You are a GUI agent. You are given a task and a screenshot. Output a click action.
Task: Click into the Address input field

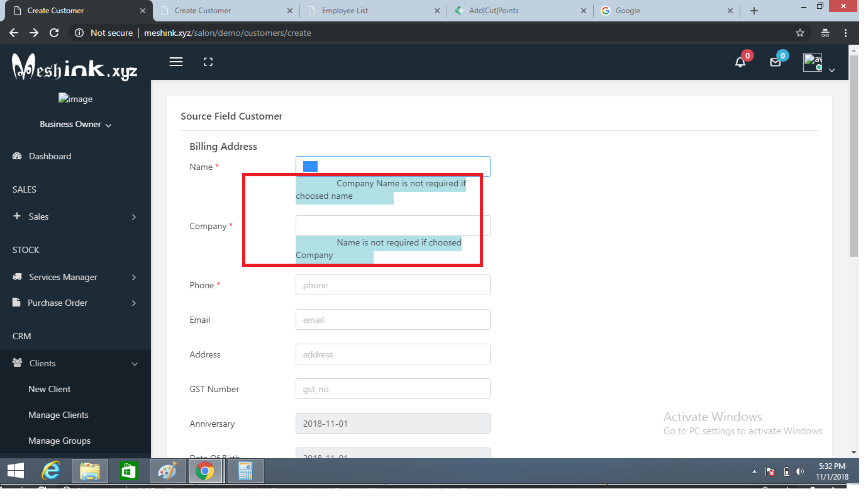[393, 354]
